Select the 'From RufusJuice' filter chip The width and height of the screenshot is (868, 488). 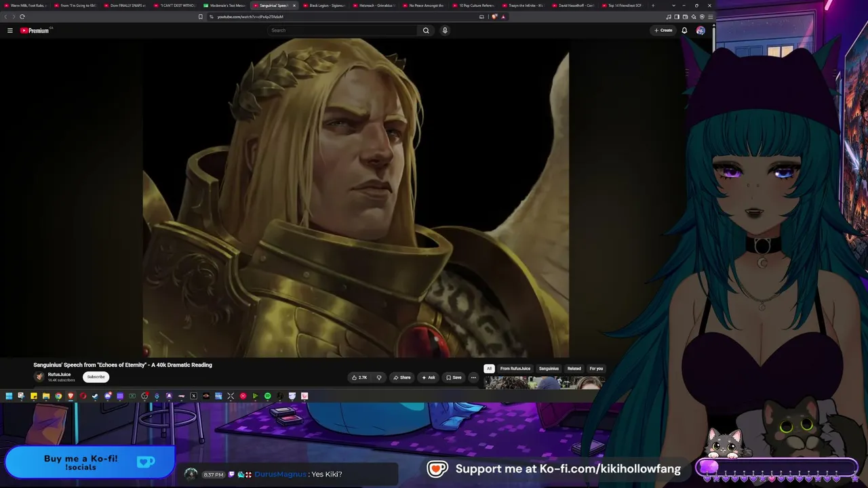pos(515,369)
